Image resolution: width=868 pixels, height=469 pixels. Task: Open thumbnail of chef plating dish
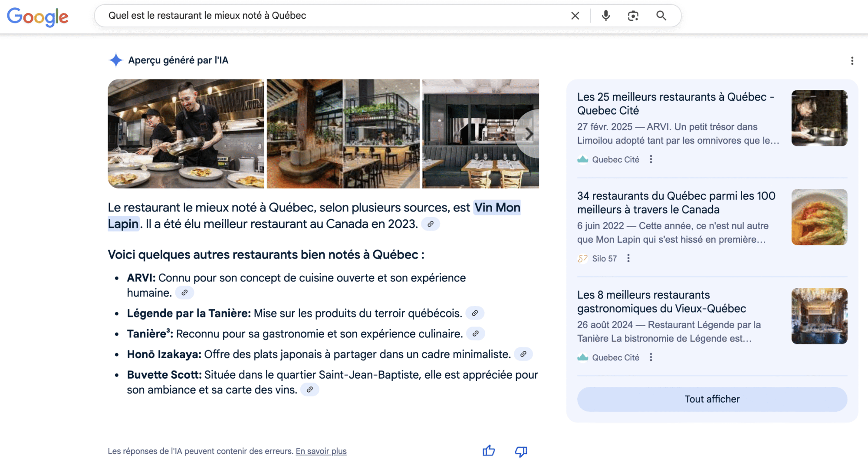[819, 118]
